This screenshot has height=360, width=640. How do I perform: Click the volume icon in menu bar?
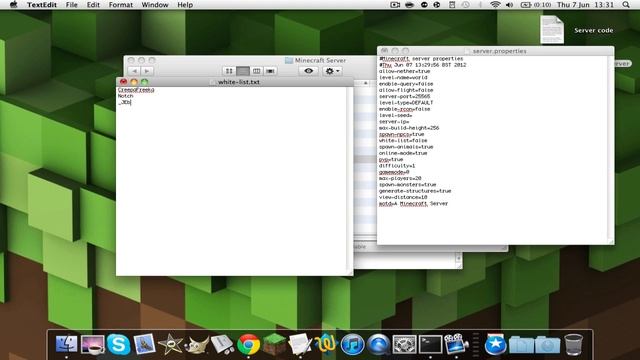[x=509, y=5]
